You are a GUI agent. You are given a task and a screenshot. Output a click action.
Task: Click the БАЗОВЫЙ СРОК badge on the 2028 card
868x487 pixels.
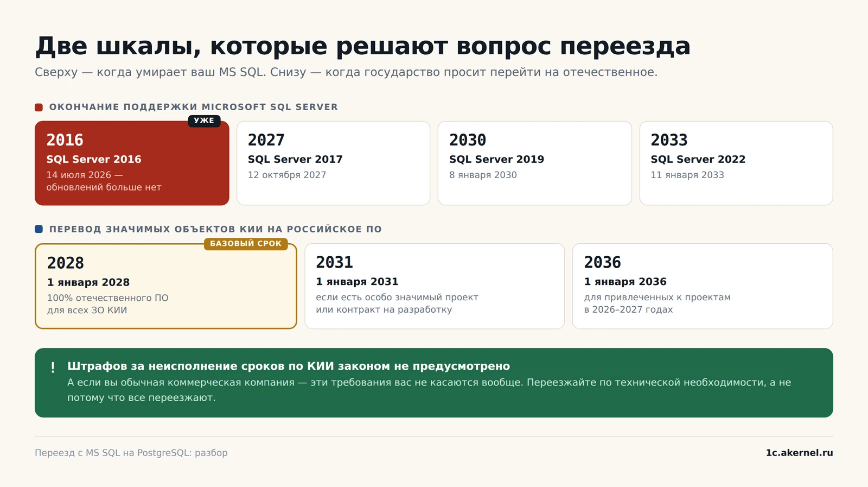tap(246, 244)
